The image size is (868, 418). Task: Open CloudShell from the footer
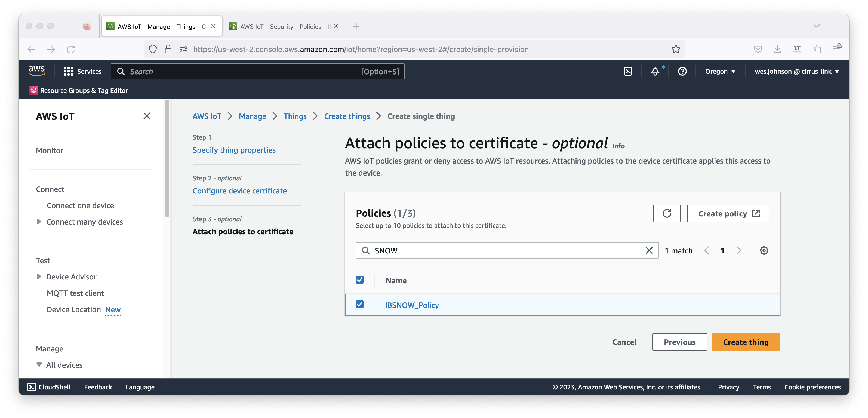pos(49,387)
